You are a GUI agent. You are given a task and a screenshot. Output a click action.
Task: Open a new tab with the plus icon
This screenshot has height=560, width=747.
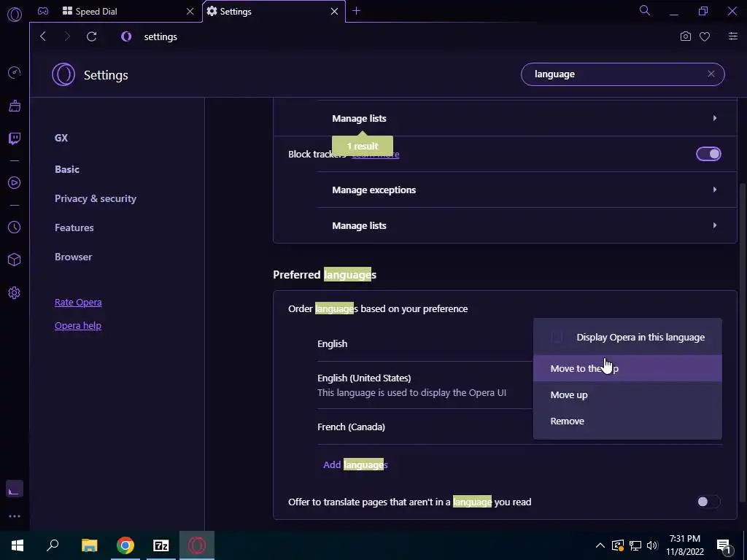[356, 11]
